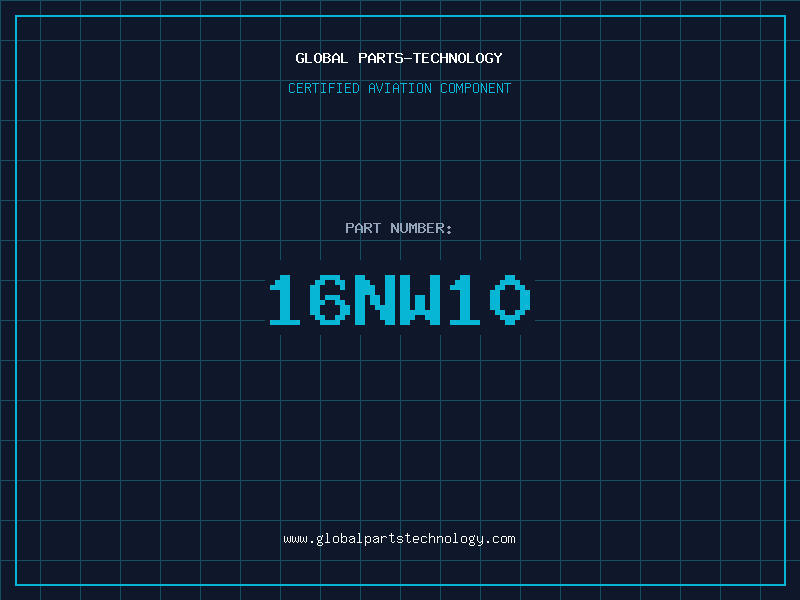Image resolution: width=800 pixels, height=600 pixels.
Task: Click the 'CERTIFIED AVIATION COMPONENT' subtitle
Action: click(x=399, y=88)
